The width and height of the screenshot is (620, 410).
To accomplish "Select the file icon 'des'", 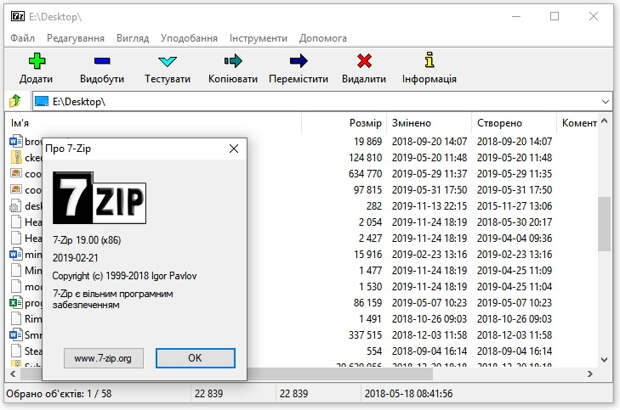I will click(x=16, y=206).
